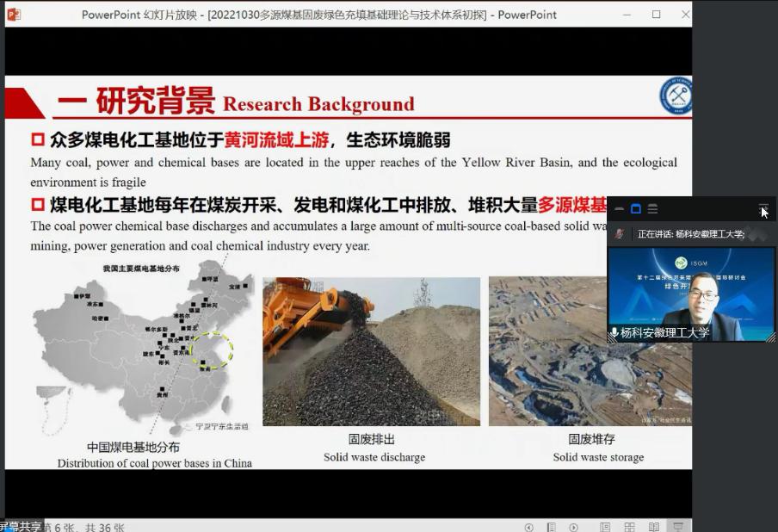Click the speaker video thumbnail
The image size is (778, 532).
coord(692,293)
